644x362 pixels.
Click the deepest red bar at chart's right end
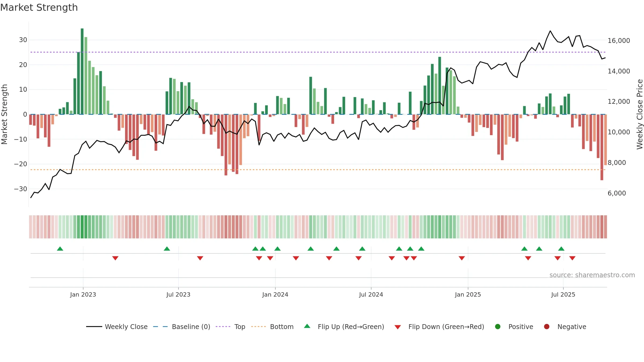click(x=602, y=147)
